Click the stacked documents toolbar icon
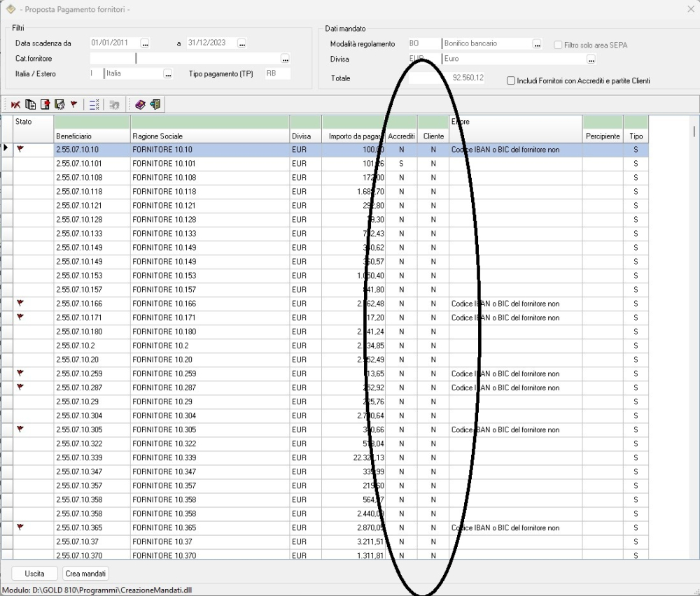Viewport: 700px width, 596px height. click(30, 104)
